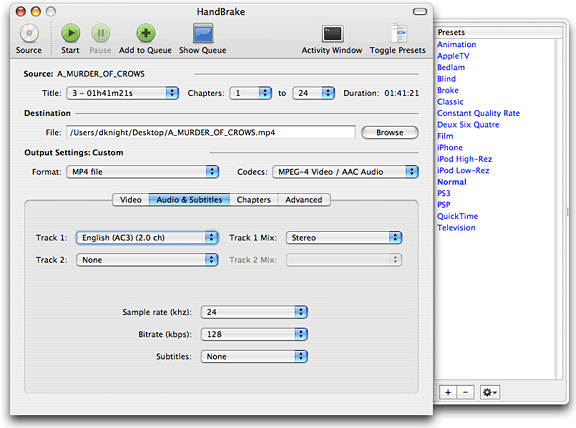
Task: Open the Bitrate (kbps) dropdown
Action: click(x=254, y=334)
